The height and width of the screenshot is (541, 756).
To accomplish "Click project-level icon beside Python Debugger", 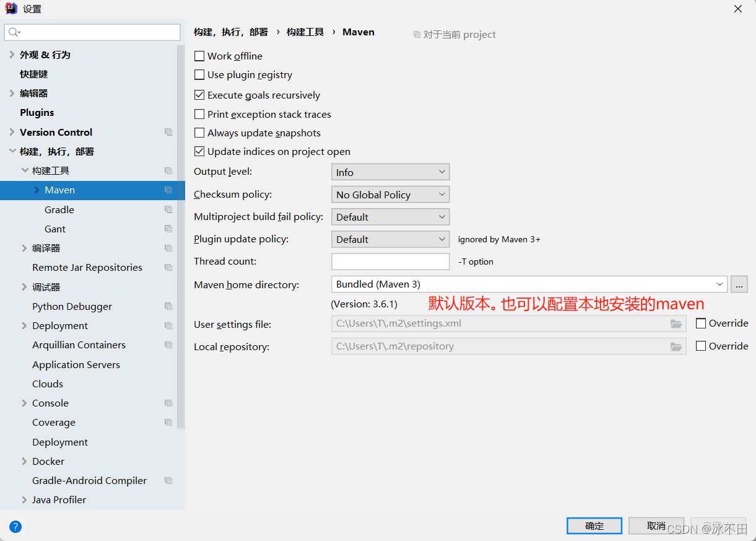I will coord(168,306).
